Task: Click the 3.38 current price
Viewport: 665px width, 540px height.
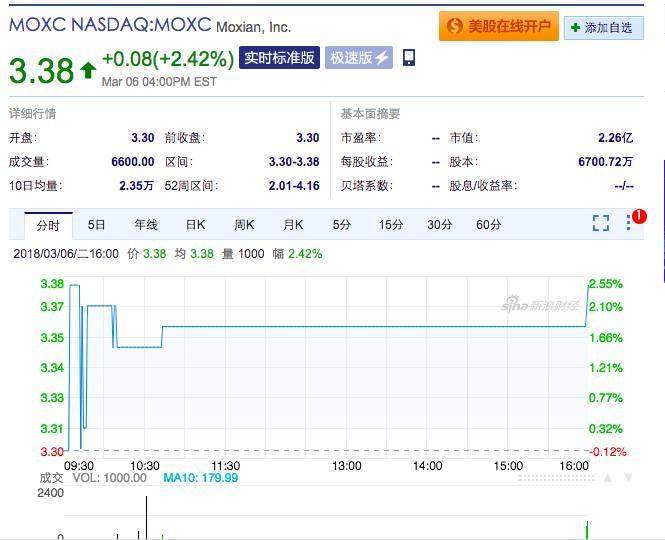Action: (41, 70)
